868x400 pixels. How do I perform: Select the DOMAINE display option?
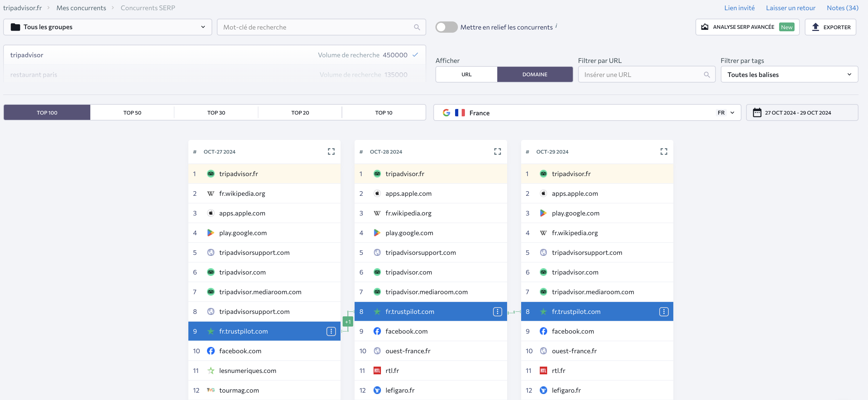[534, 74]
